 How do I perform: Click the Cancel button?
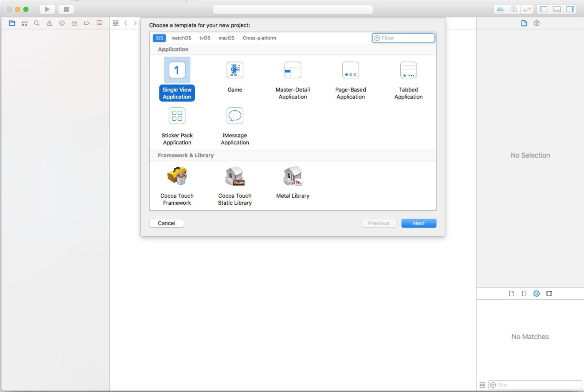(x=167, y=223)
